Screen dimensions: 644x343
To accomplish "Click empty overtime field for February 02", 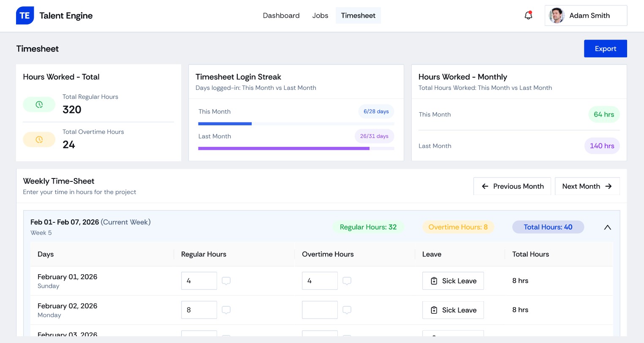I will [320, 310].
